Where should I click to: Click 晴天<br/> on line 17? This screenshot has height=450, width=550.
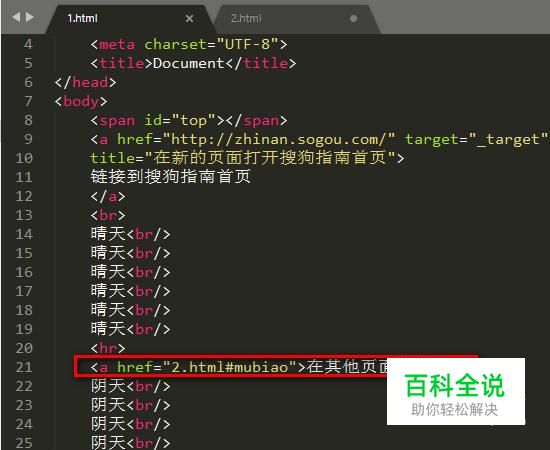point(130,291)
